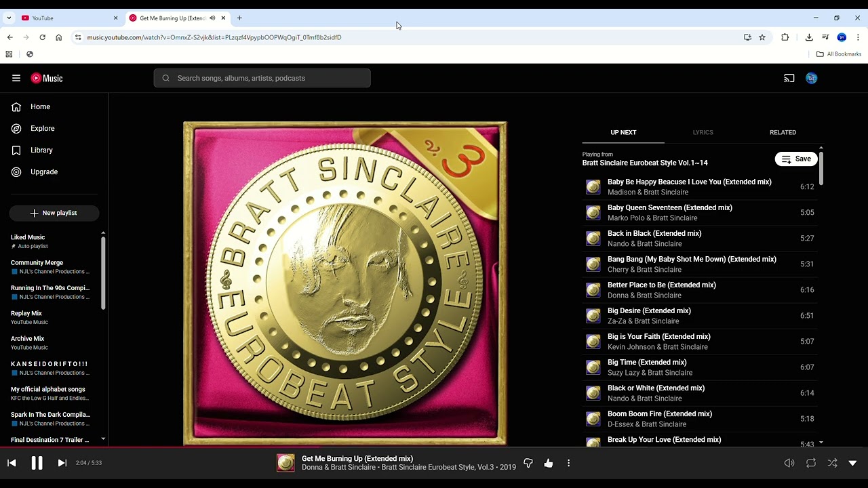Viewport: 868px width, 488px height.
Task: Bookmark this page with the star
Action: tap(762, 37)
